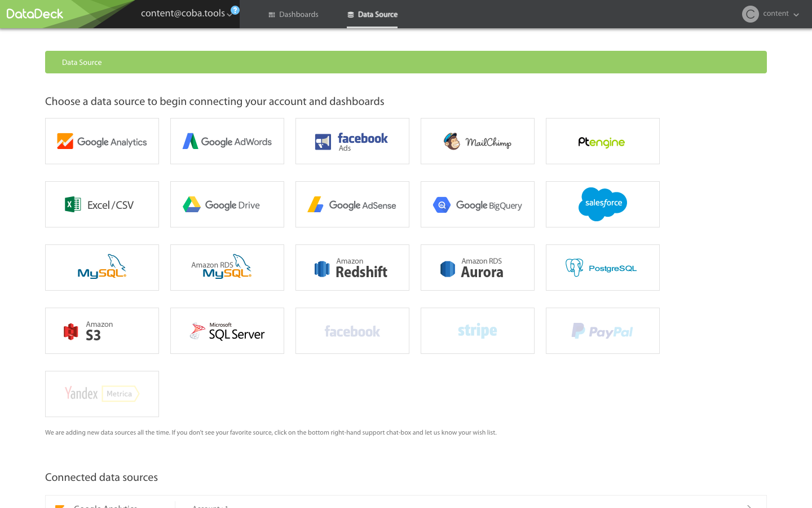Select the Amazon RDS MySQL data source
This screenshot has width=812, height=508.
(227, 268)
